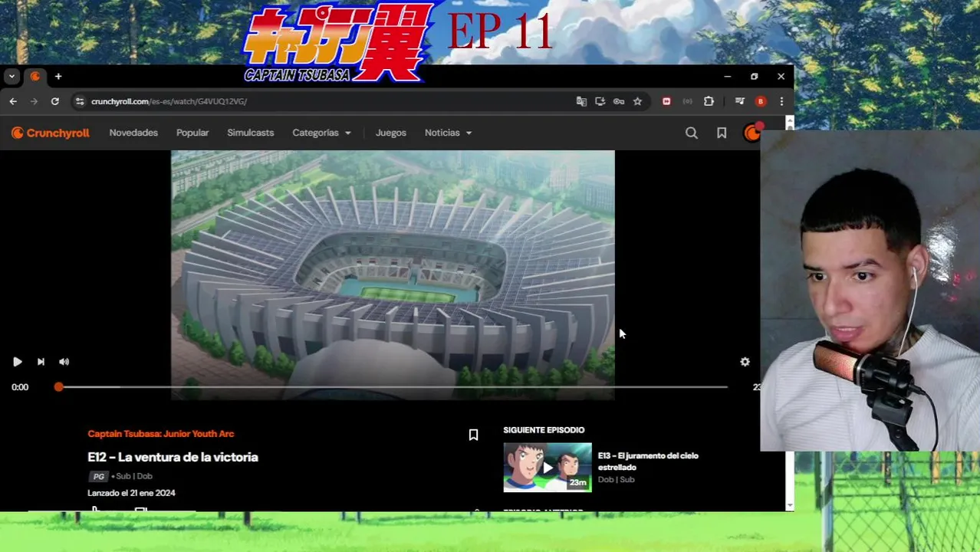Viewport: 980px width, 552px height.
Task: Play next episode E13 thumbnail
Action: click(548, 467)
